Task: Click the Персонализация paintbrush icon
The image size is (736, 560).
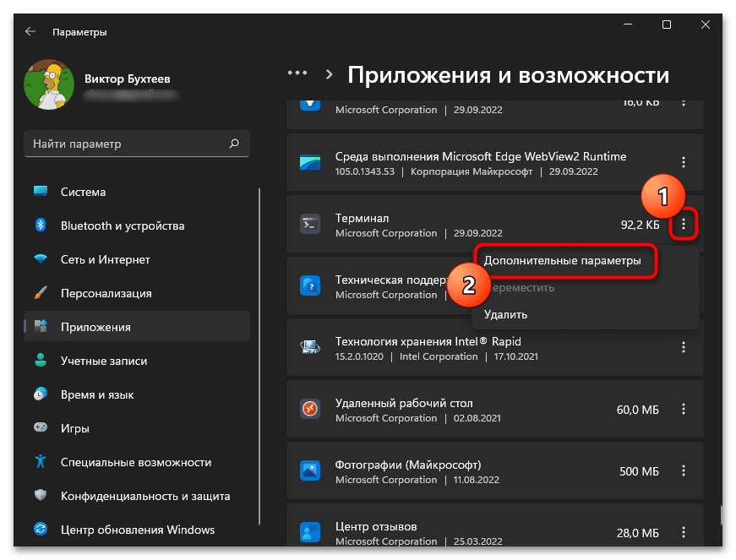Action: (41, 292)
